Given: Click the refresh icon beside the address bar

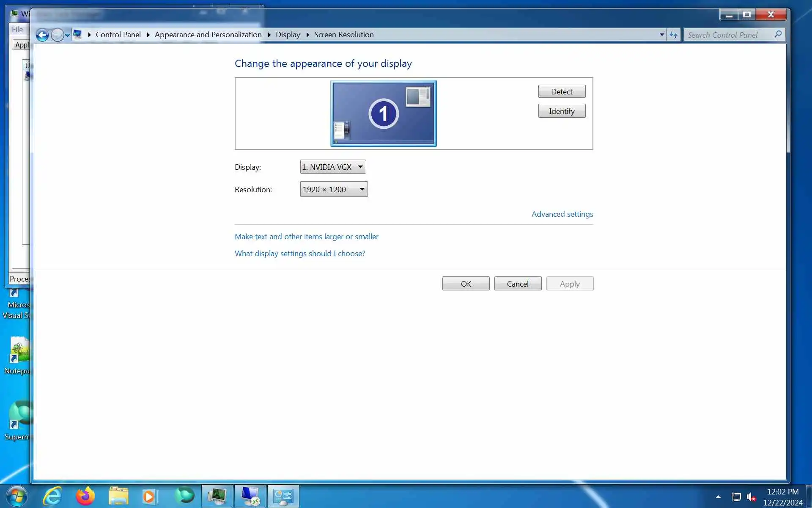Looking at the screenshot, I should (673, 35).
